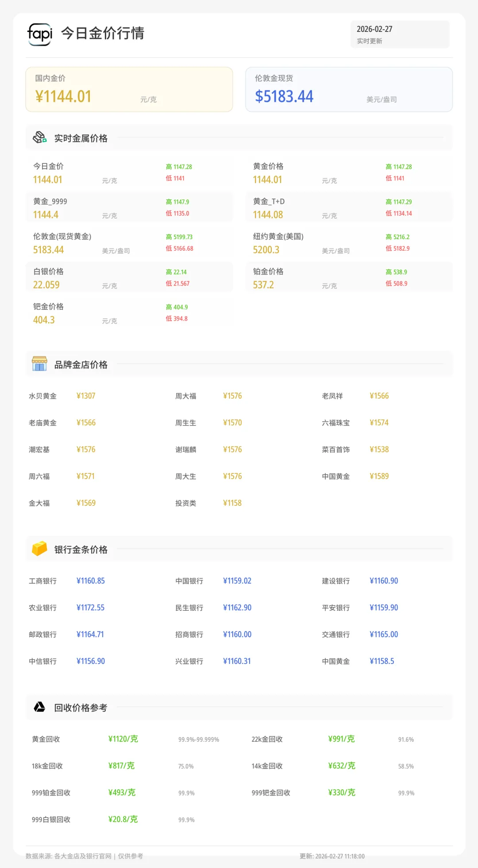
Task: Click 平安银行 price ¥1159.90
Action: coord(384,608)
